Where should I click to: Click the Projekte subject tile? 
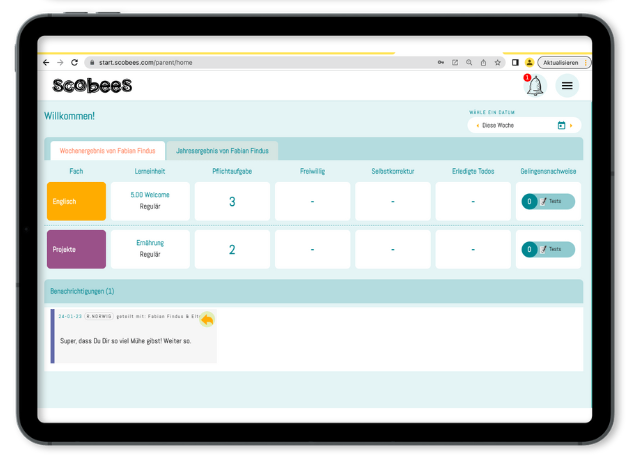(x=76, y=249)
